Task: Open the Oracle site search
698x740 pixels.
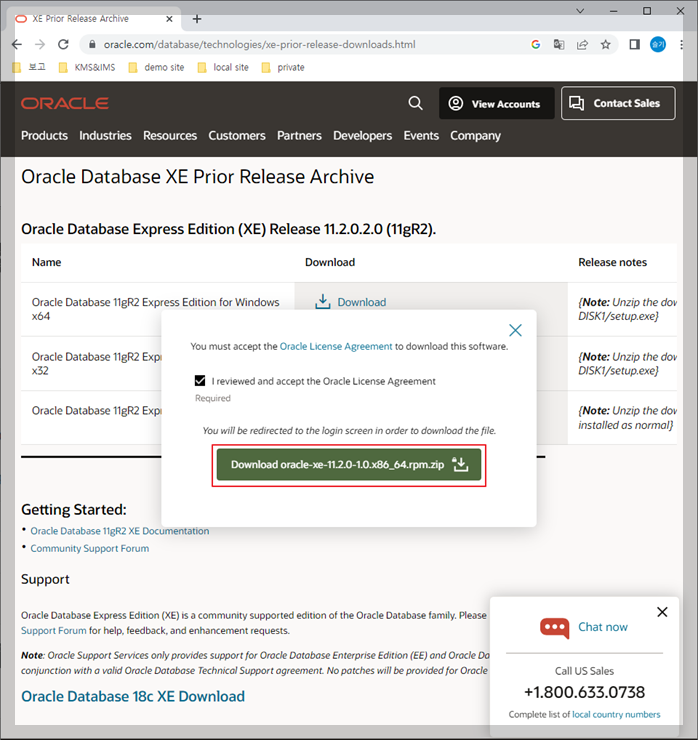Action: pyautogui.click(x=415, y=103)
